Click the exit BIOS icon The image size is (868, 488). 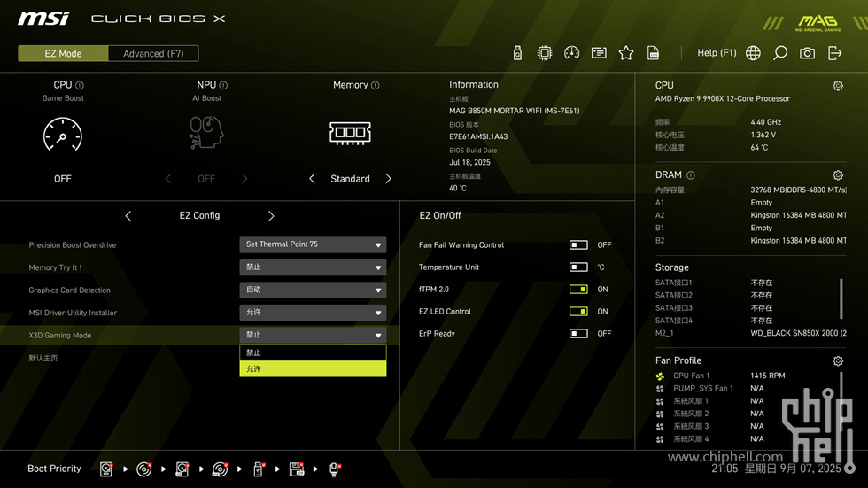(834, 53)
